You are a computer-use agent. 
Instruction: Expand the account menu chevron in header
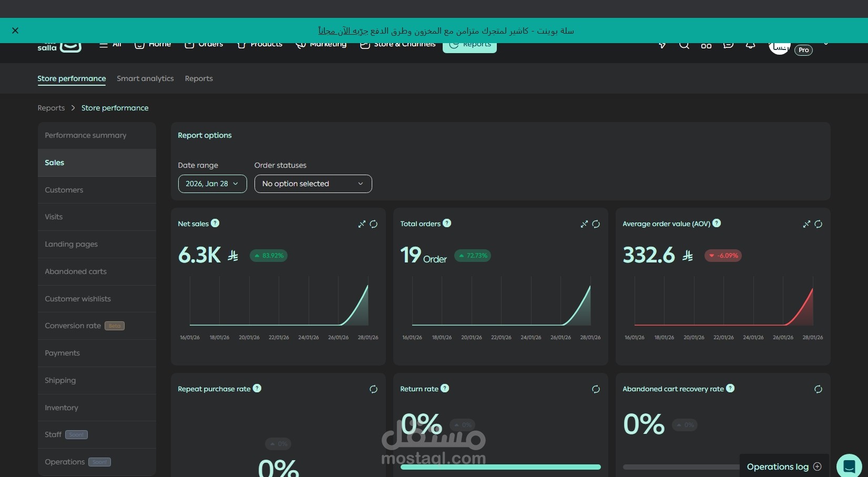pos(826,44)
